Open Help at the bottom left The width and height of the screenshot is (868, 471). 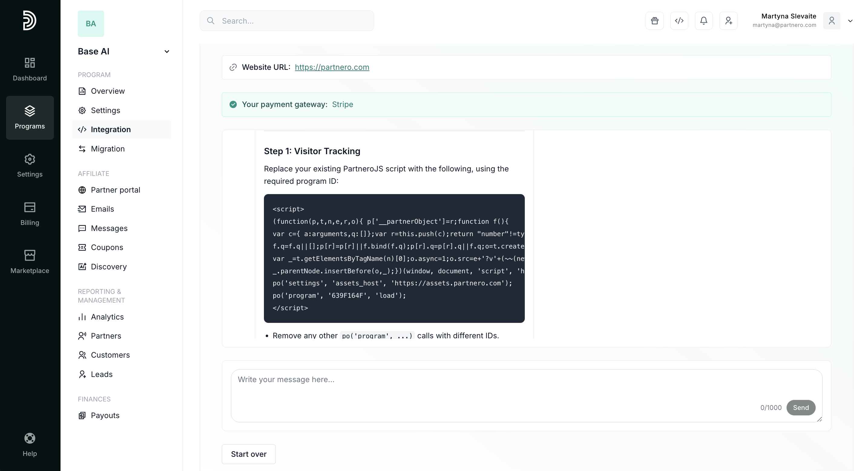click(x=30, y=444)
